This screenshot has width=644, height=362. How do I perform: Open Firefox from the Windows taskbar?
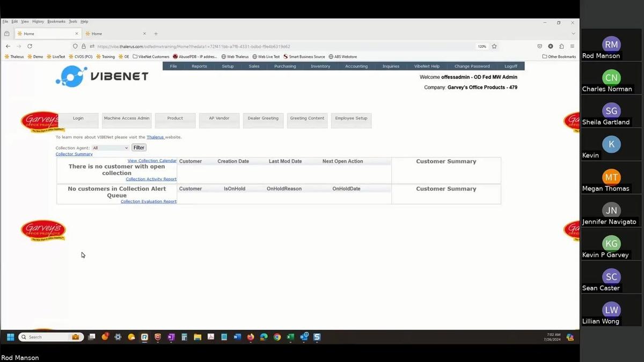(x=251, y=337)
